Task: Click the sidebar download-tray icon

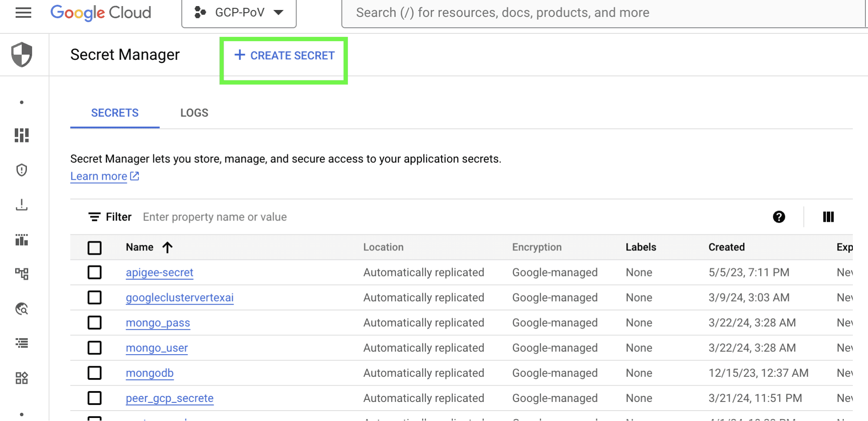Action: pos(22,205)
